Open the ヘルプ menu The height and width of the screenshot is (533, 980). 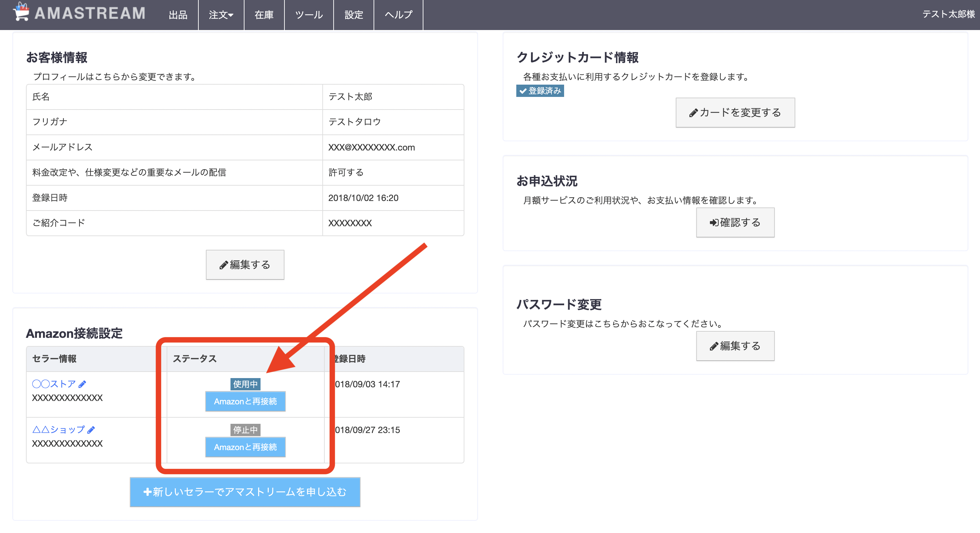pyautogui.click(x=398, y=15)
